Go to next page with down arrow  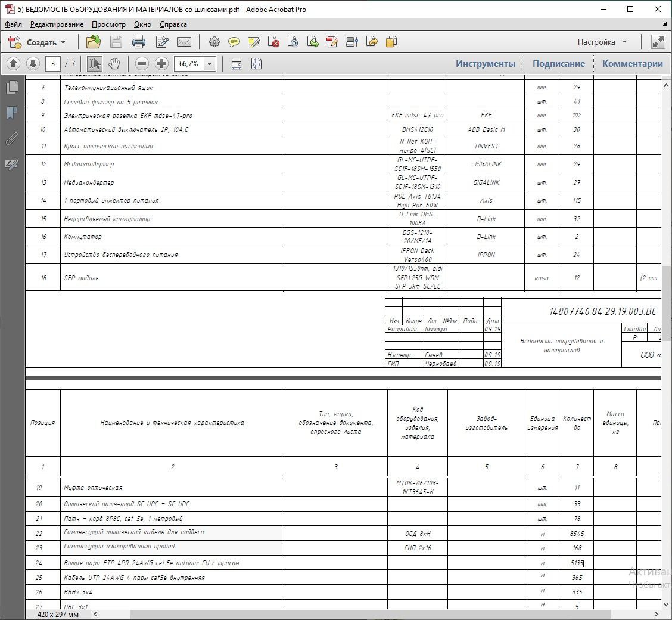point(33,64)
